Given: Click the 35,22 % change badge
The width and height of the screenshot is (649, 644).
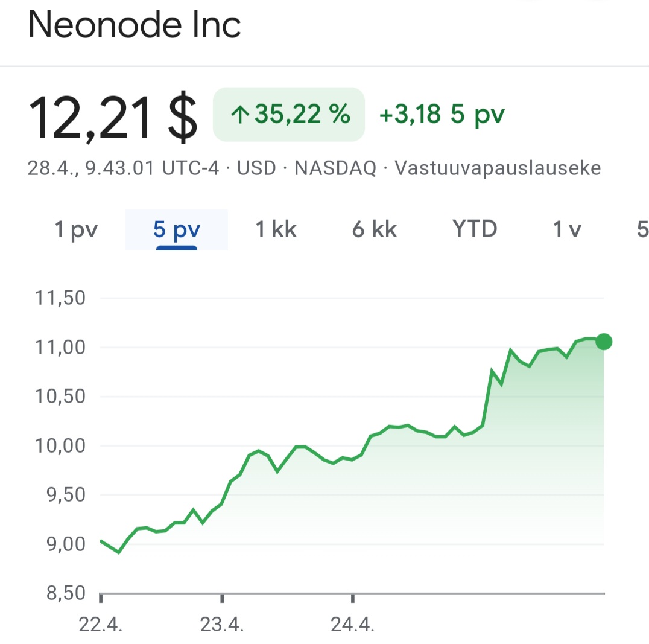Looking at the screenshot, I should pyautogui.click(x=290, y=115).
